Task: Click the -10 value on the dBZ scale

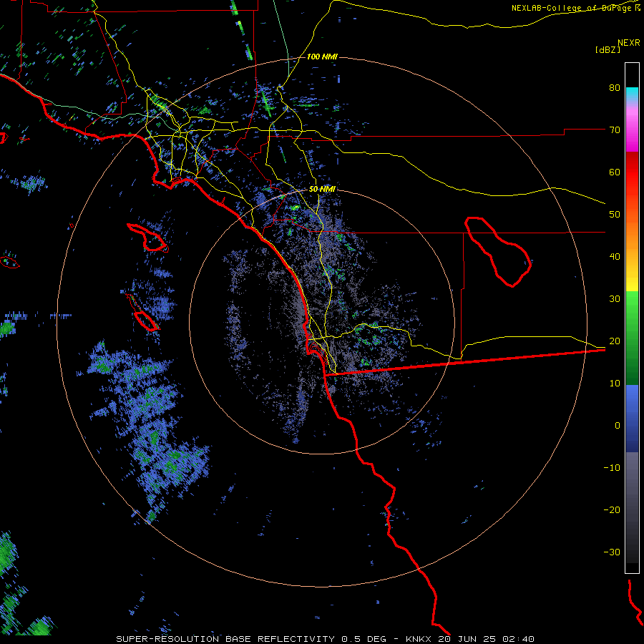Action: coord(612,468)
